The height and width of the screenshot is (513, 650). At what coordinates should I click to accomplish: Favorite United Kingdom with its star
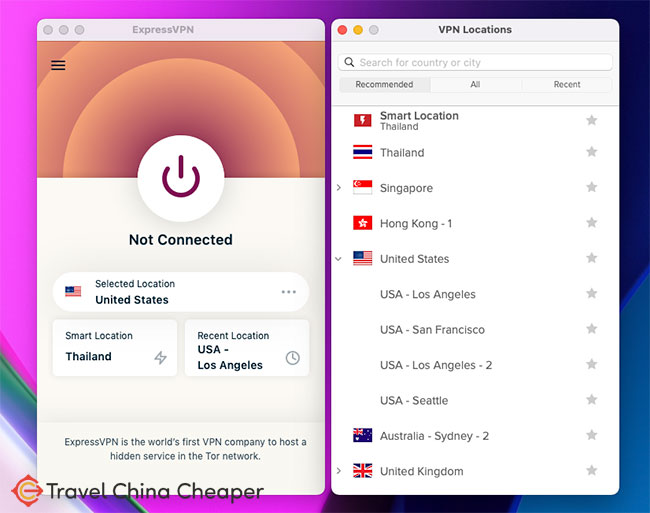tap(592, 470)
